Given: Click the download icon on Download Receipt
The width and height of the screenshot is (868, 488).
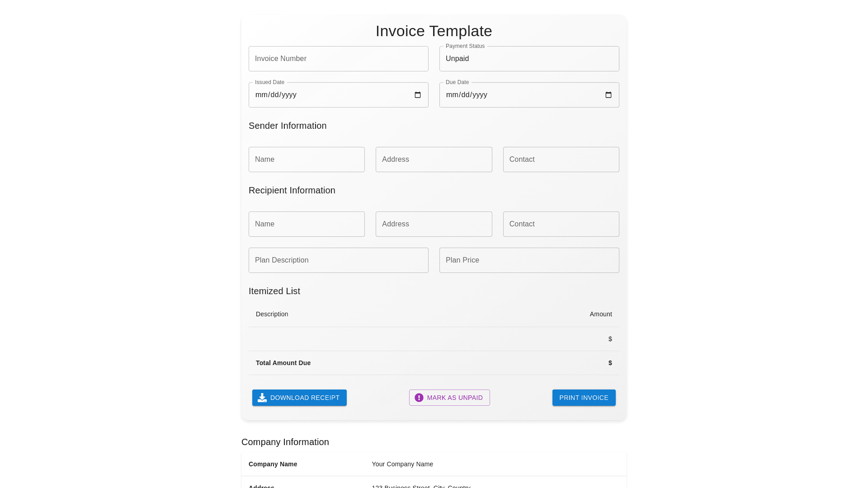Looking at the screenshot, I should [x=262, y=398].
